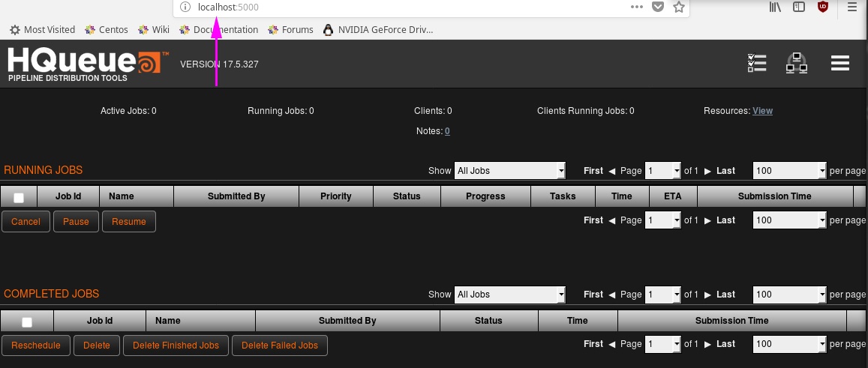This screenshot has height=368, width=868.
Task: Sort Running Jobs by ETA column
Action: [673, 196]
